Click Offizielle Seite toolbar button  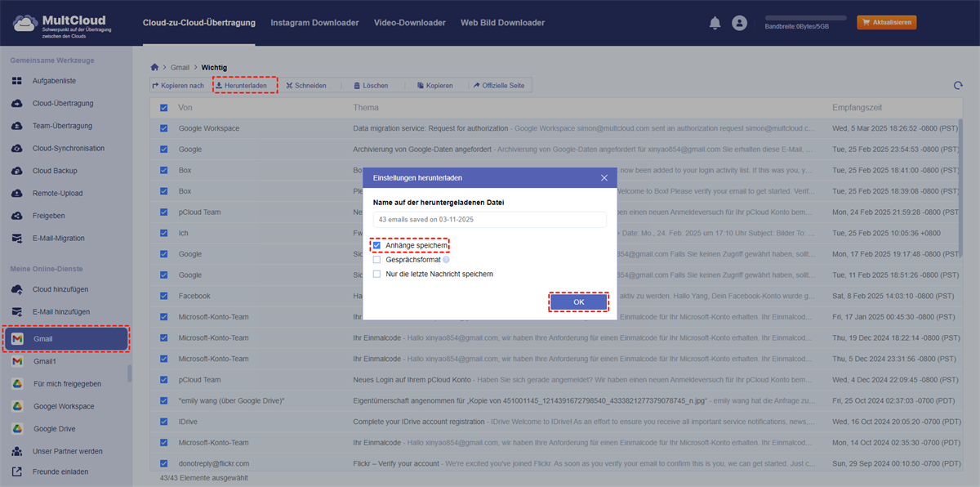click(x=498, y=86)
